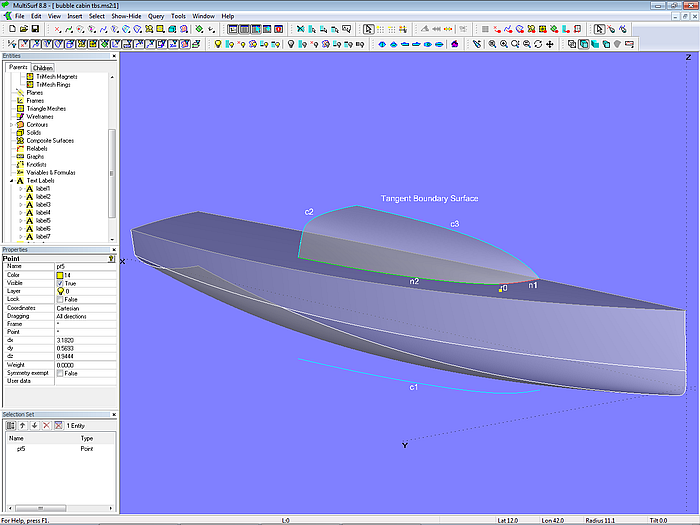This screenshot has width=700, height=525.
Task: Click the arrow Select mode tool
Action: [x=368, y=30]
